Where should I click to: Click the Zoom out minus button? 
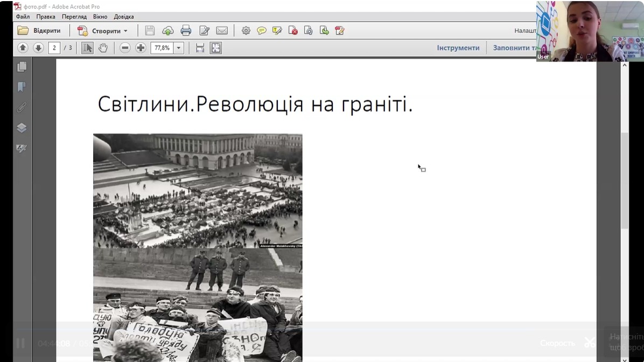click(x=125, y=48)
